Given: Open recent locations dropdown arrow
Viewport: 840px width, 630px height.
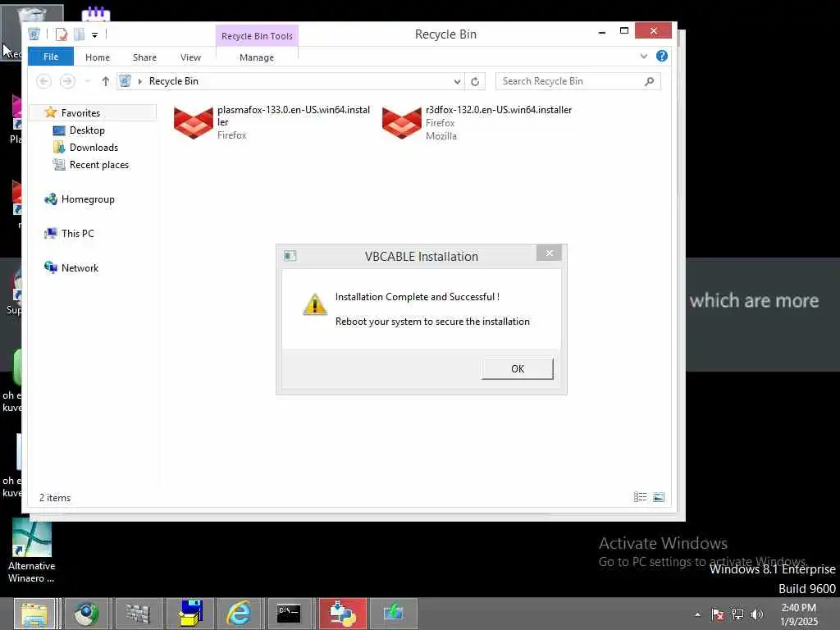Looking at the screenshot, I should [87, 81].
